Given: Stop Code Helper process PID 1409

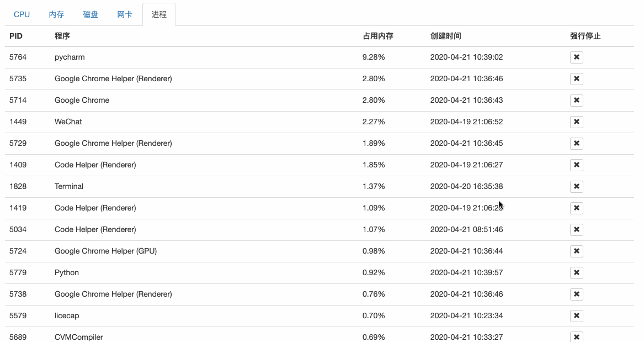Looking at the screenshot, I should tap(576, 165).
